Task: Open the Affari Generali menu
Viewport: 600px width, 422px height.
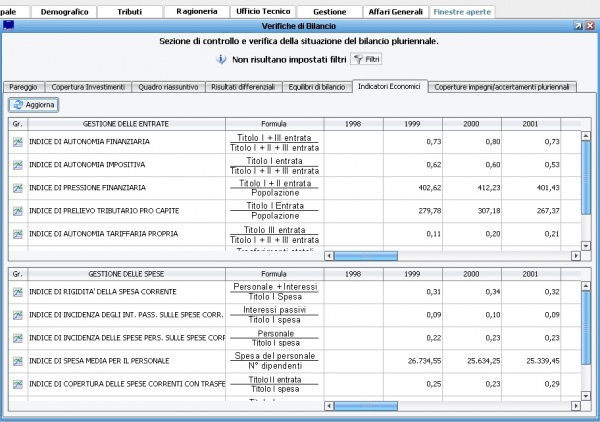Action: point(396,12)
